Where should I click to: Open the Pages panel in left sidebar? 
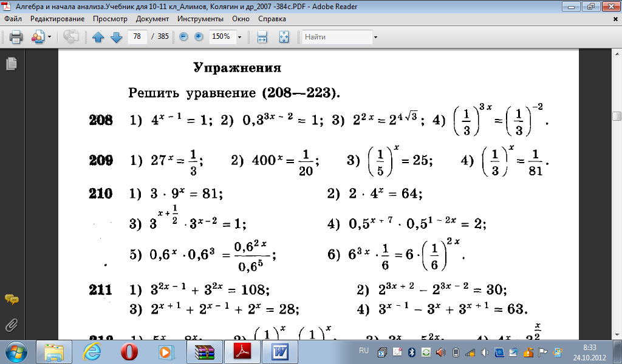(x=12, y=63)
